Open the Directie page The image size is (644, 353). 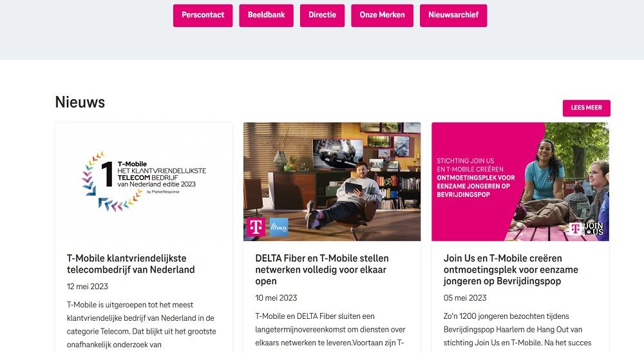[323, 15]
